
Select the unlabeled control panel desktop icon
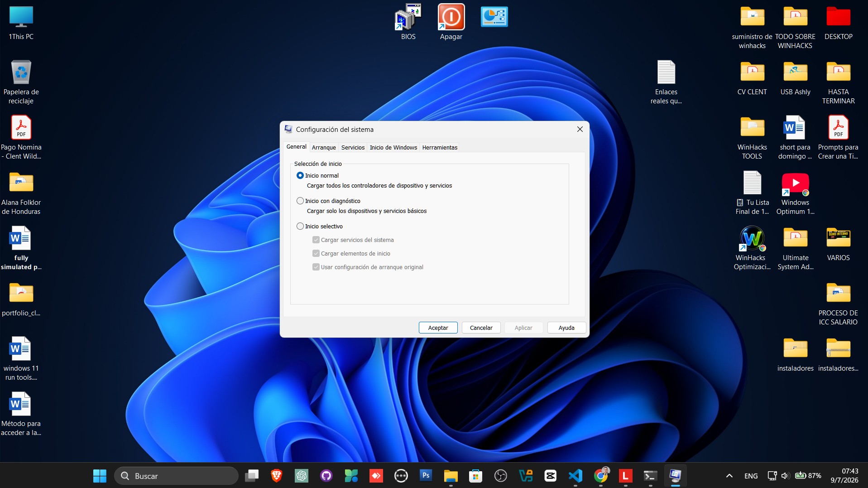(494, 17)
